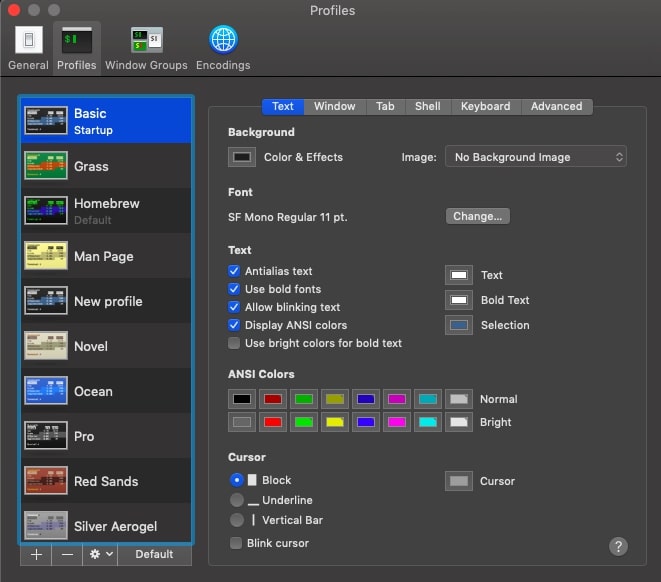Switch to the Keyboard tab
The image size is (661, 582).
point(485,106)
